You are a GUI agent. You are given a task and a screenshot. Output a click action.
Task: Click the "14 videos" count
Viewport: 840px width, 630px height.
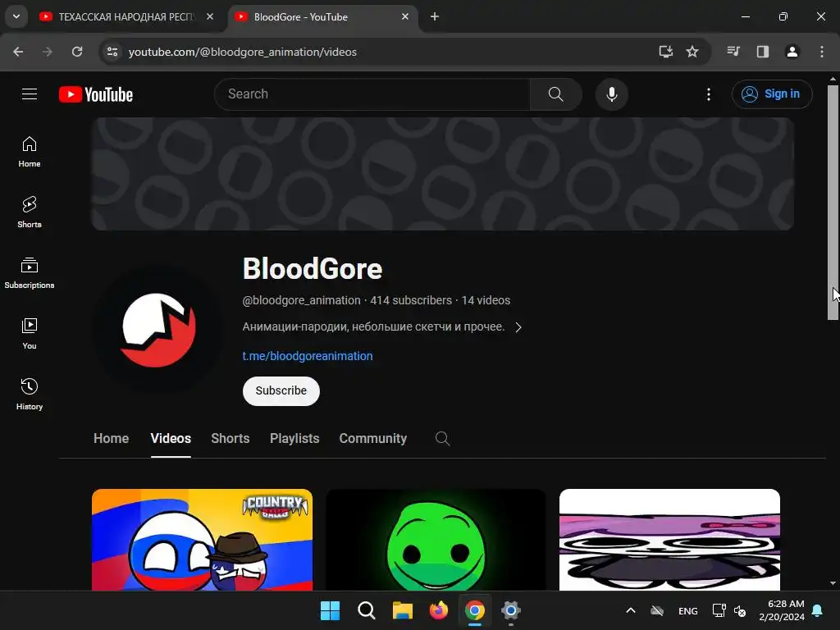coord(486,300)
